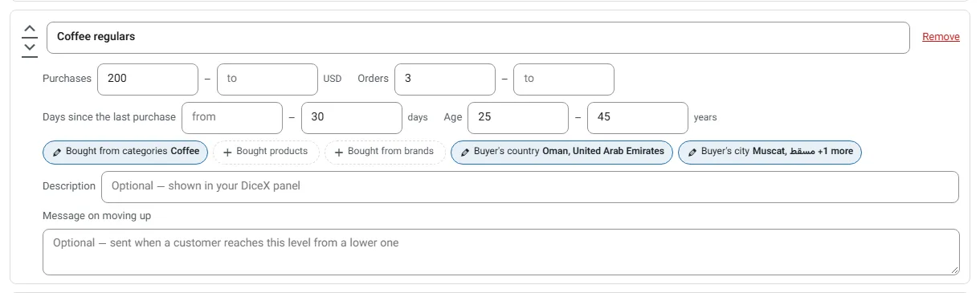Screen dimensions: 980x293
Task: Move Coffee regulars level down with arrow
Action: tap(30, 48)
